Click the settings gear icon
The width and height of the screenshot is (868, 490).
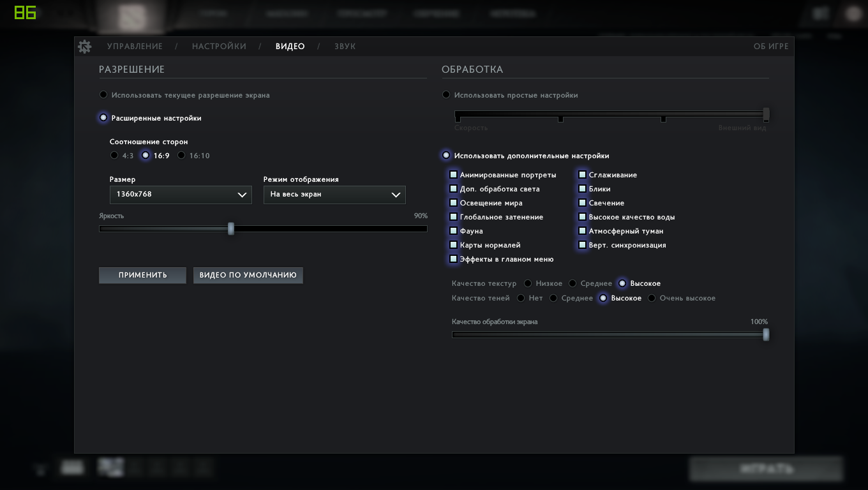(84, 47)
